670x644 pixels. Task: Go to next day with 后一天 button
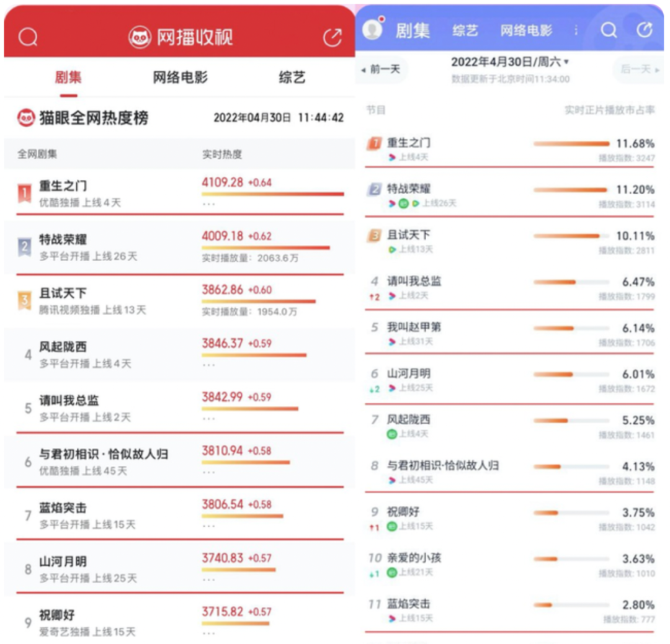click(640, 69)
